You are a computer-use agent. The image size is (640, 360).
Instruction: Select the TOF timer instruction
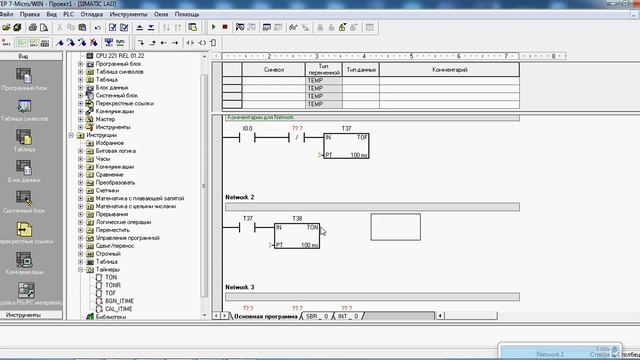point(110,293)
